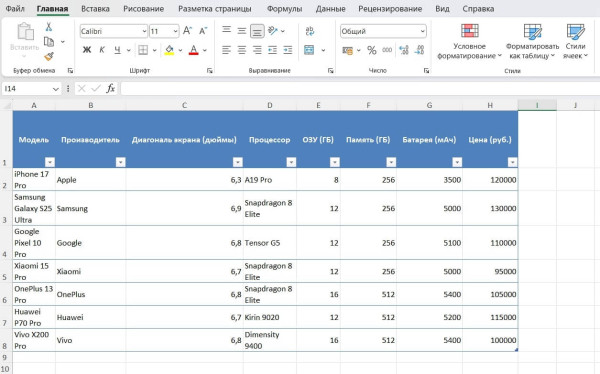Open the Процессор column filter dropdown
Viewport: 600px width, 374px height.
click(291, 162)
